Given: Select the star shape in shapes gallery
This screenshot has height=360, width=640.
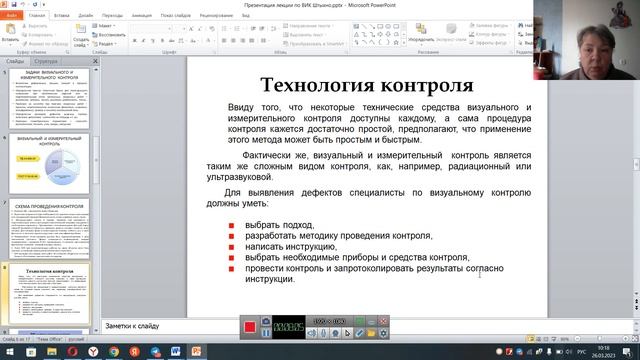Looking at the screenshot, I should [x=396, y=42].
